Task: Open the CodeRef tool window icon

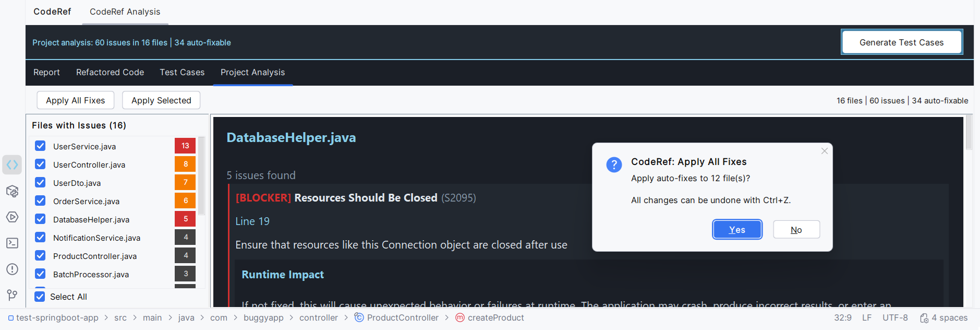Action: 12,165
